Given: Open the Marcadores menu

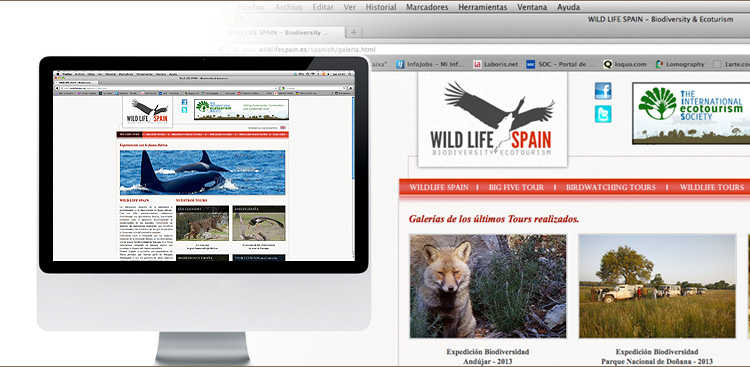Looking at the screenshot, I should tap(427, 7).
